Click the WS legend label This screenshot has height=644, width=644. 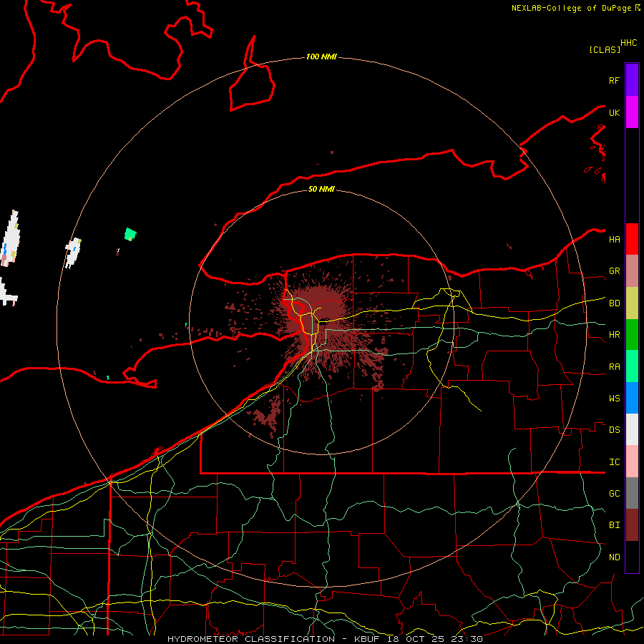tap(614, 398)
